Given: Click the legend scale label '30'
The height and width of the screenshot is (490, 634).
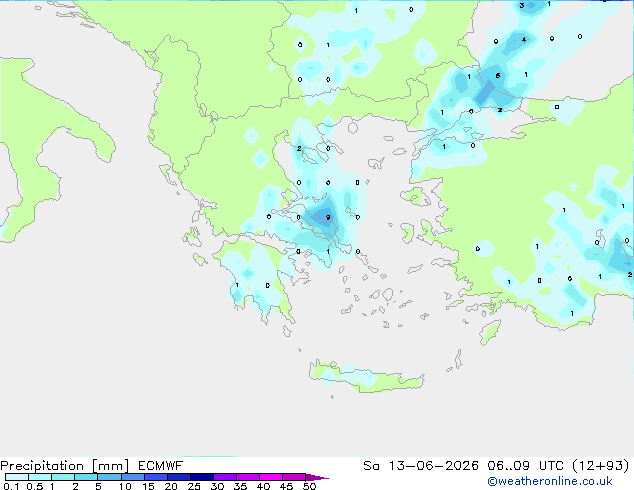Looking at the screenshot, I should 217,486.
